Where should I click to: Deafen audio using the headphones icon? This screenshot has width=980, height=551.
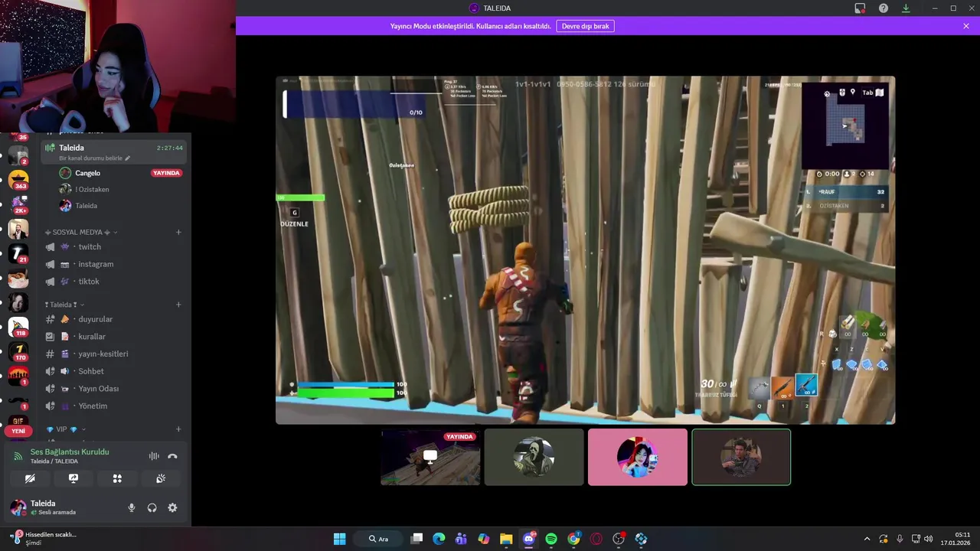152,507
